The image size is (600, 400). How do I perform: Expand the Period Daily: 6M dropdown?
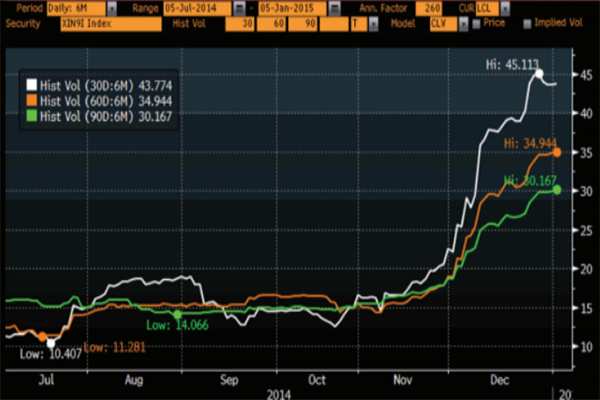[112, 6]
